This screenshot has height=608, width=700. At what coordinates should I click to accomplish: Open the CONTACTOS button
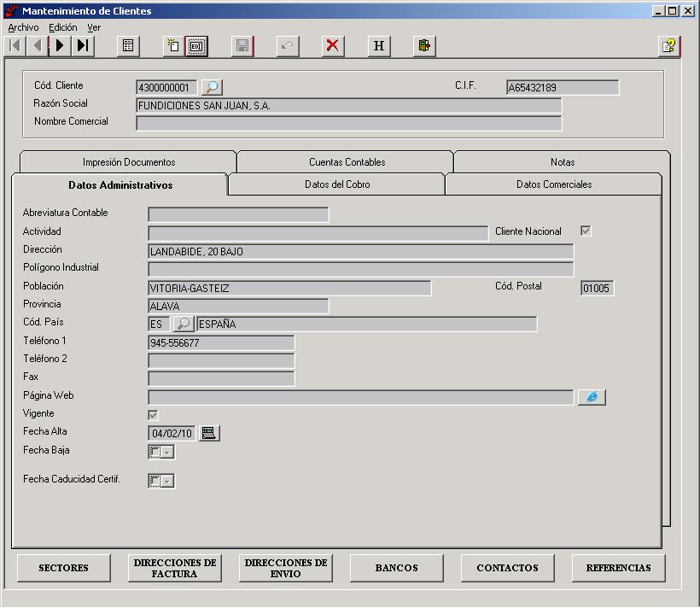[508, 568]
